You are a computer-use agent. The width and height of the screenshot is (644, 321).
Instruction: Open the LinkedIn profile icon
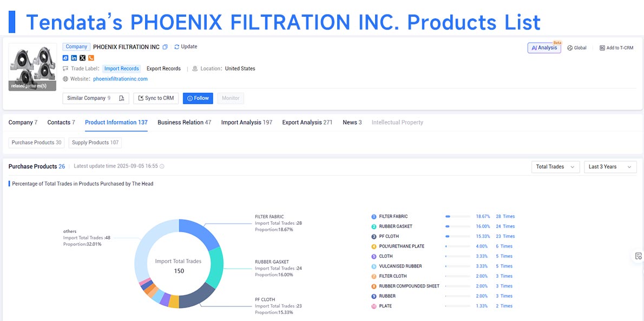click(74, 58)
